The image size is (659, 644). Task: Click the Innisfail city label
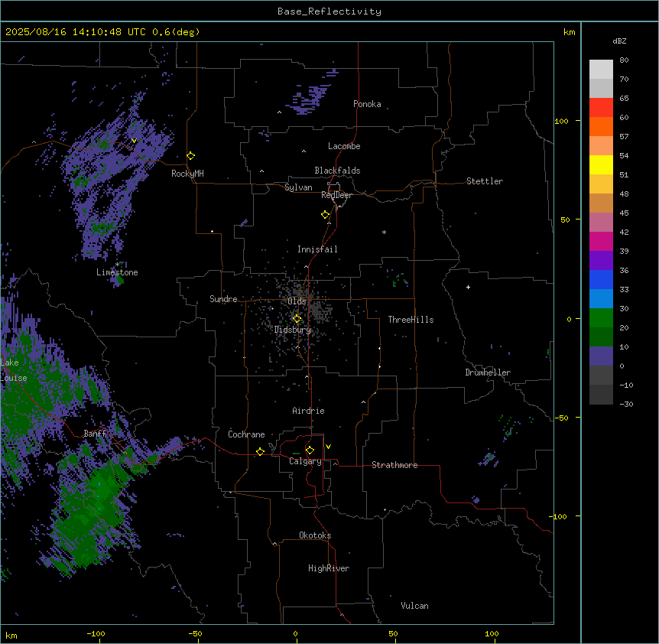(x=317, y=249)
